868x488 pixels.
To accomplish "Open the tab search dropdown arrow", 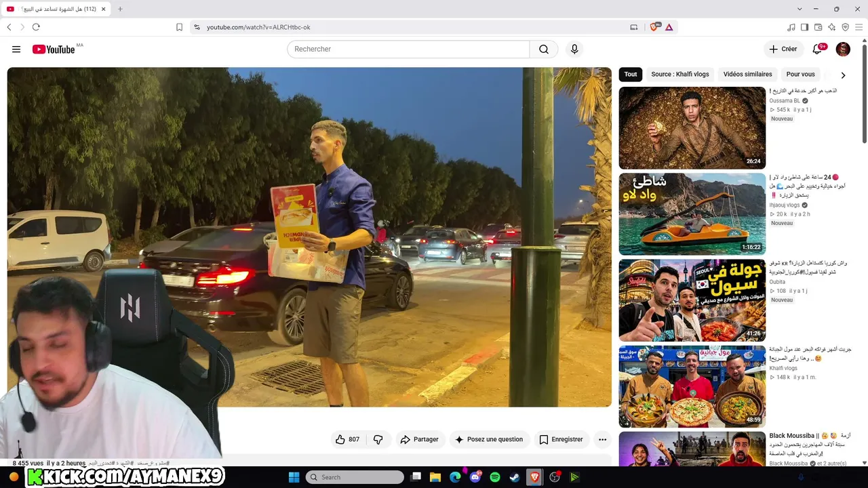I will [x=800, y=9].
